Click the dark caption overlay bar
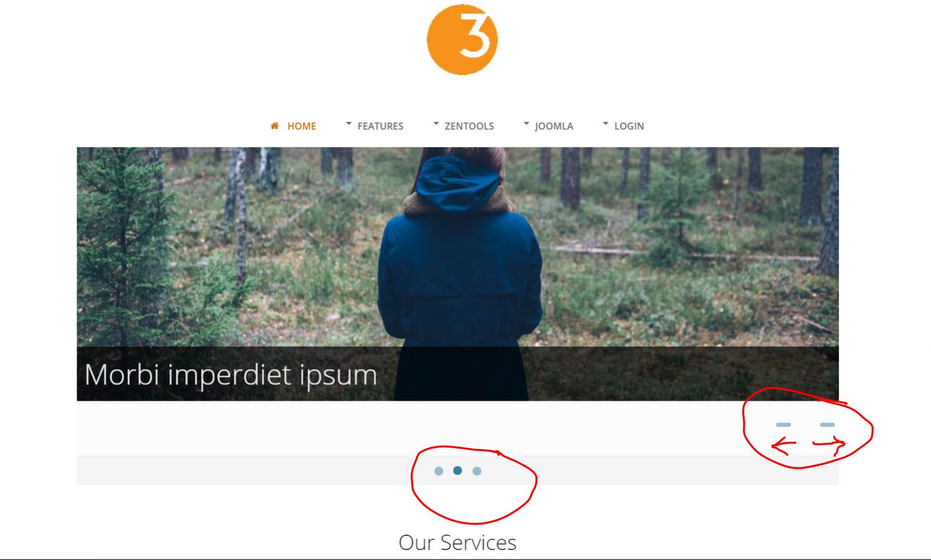Viewport: 931px width, 560px height. pyautogui.click(x=458, y=374)
